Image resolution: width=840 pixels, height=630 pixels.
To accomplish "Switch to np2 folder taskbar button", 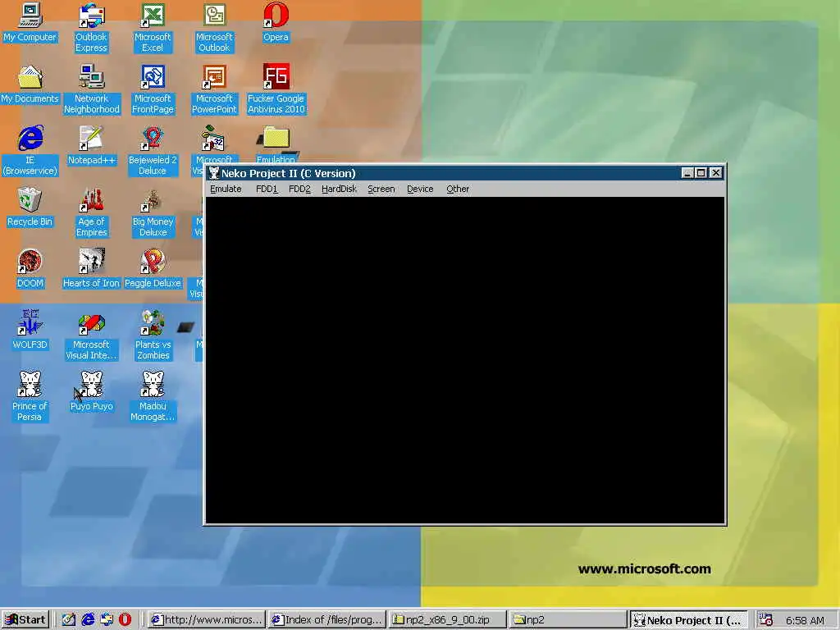I will tap(568, 620).
